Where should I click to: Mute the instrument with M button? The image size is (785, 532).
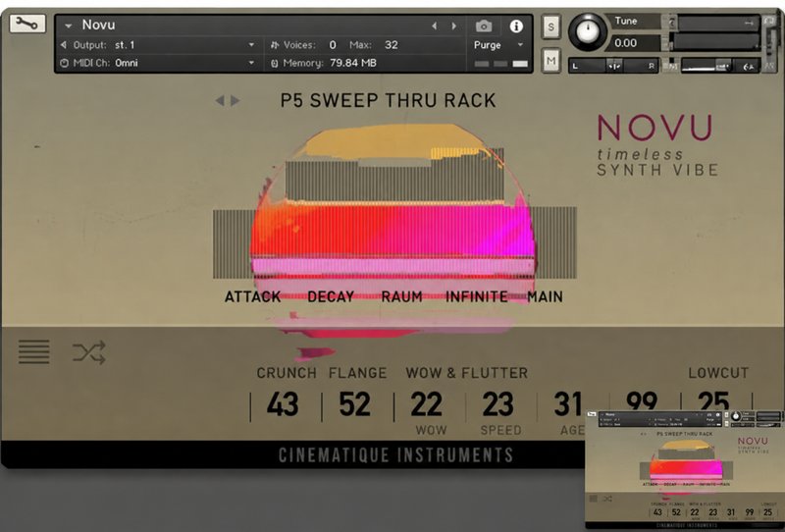click(x=550, y=61)
